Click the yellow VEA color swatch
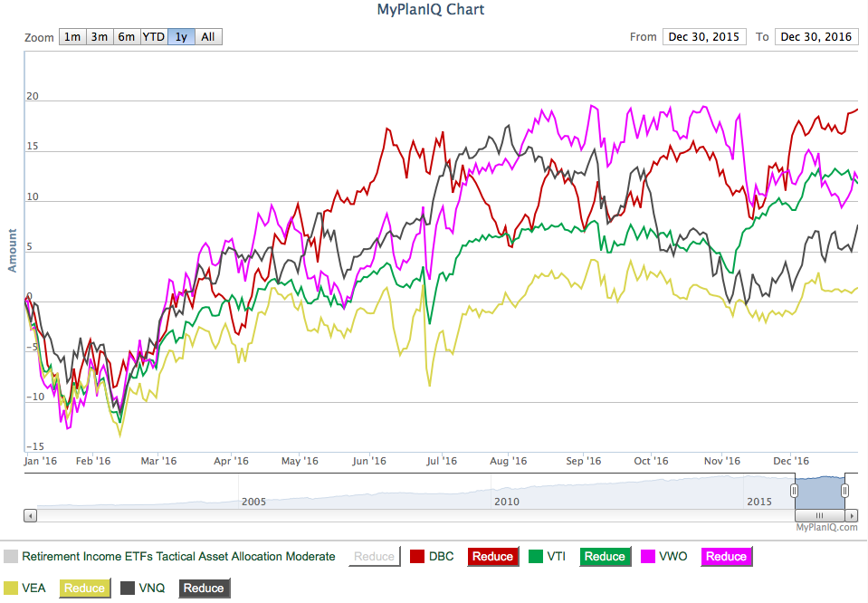 coord(11,588)
